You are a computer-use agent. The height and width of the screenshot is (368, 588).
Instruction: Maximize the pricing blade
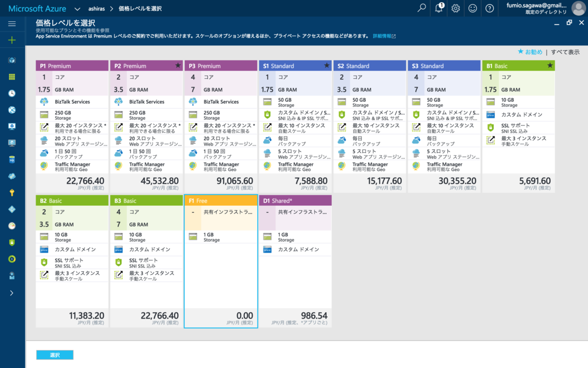click(569, 22)
